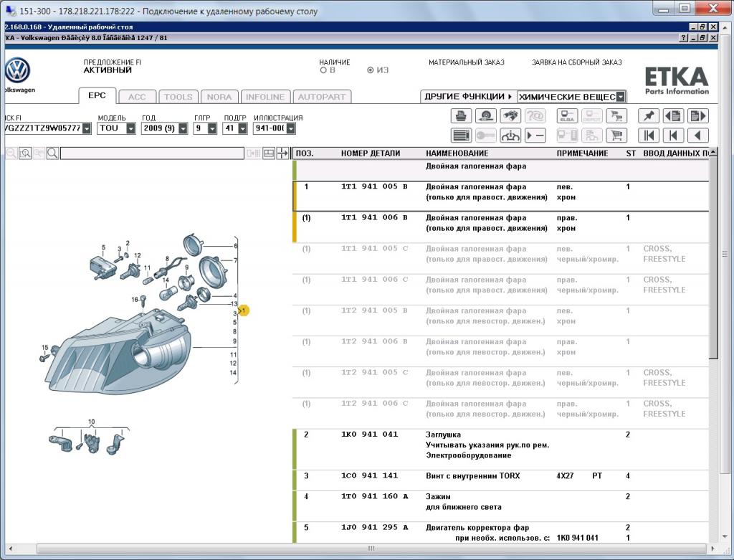Go to previous illustration page icon
The height and width of the screenshot is (560, 734).
tap(673, 115)
